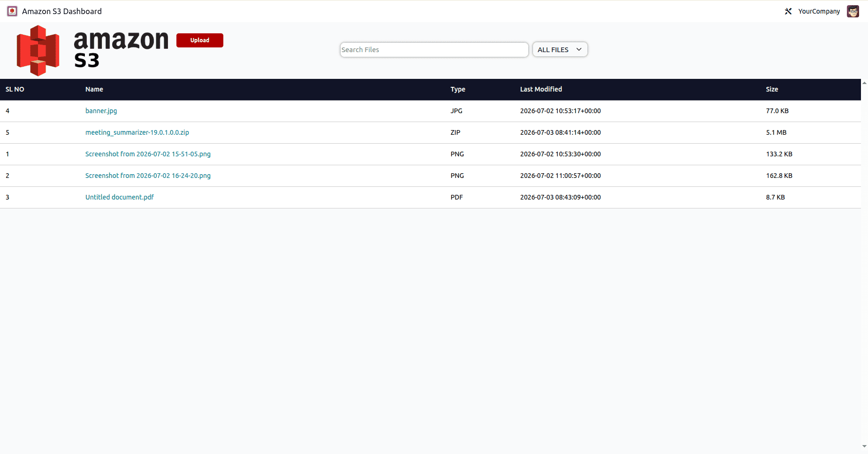Click the SL NO column header
The image size is (868, 454).
click(15, 89)
